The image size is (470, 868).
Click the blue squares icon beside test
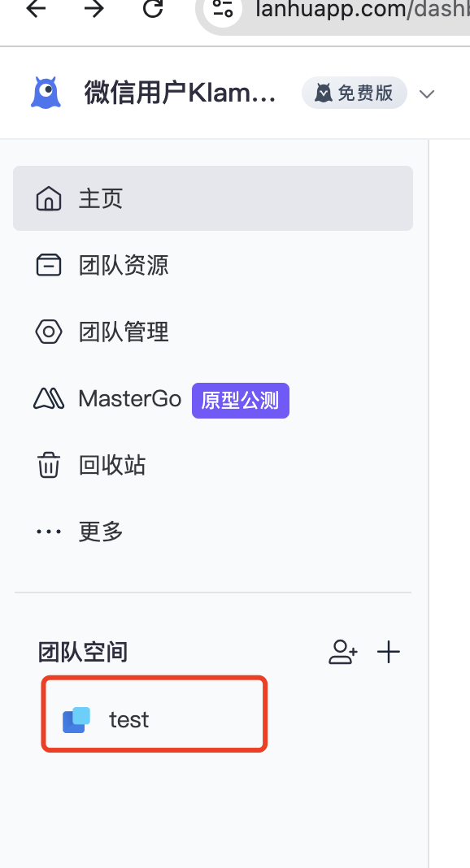[76, 719]
